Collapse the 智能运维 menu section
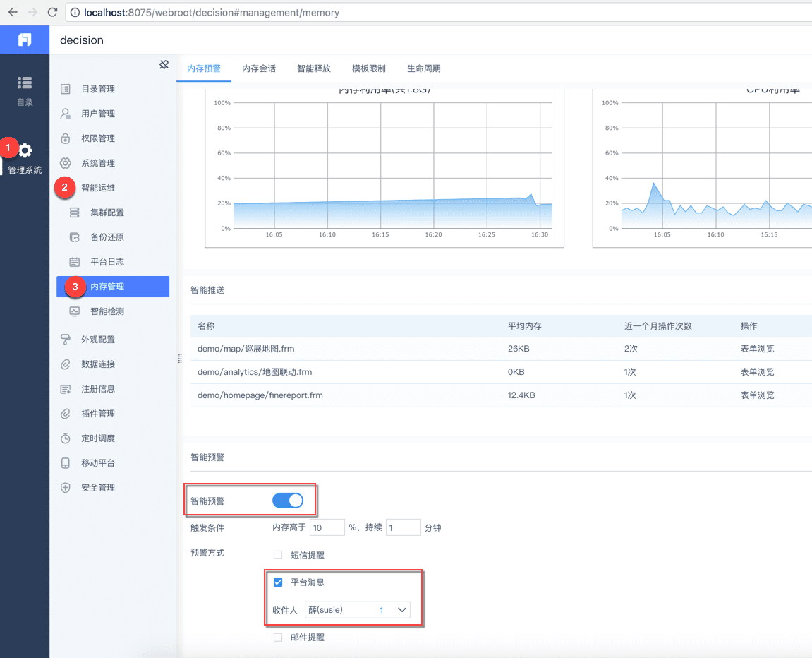Viewport: 812px width, 658px height. pyautogui.click(x=98, y=188)
